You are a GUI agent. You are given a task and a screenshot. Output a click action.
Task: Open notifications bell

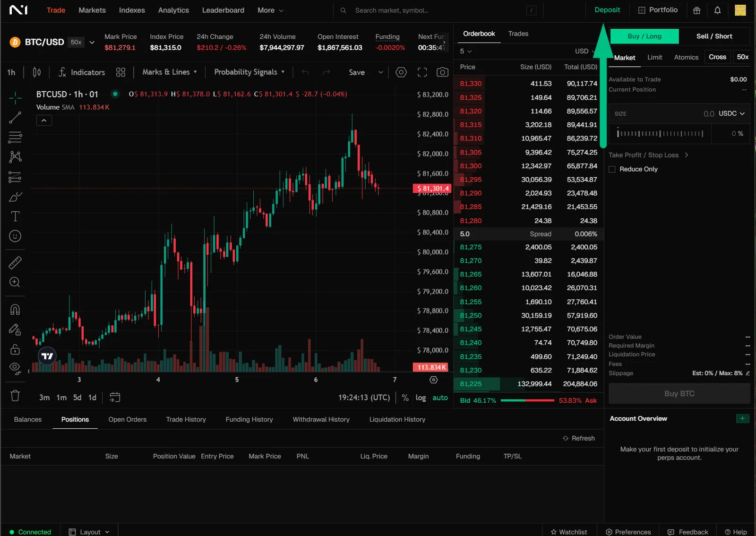[x=717, y=10]
